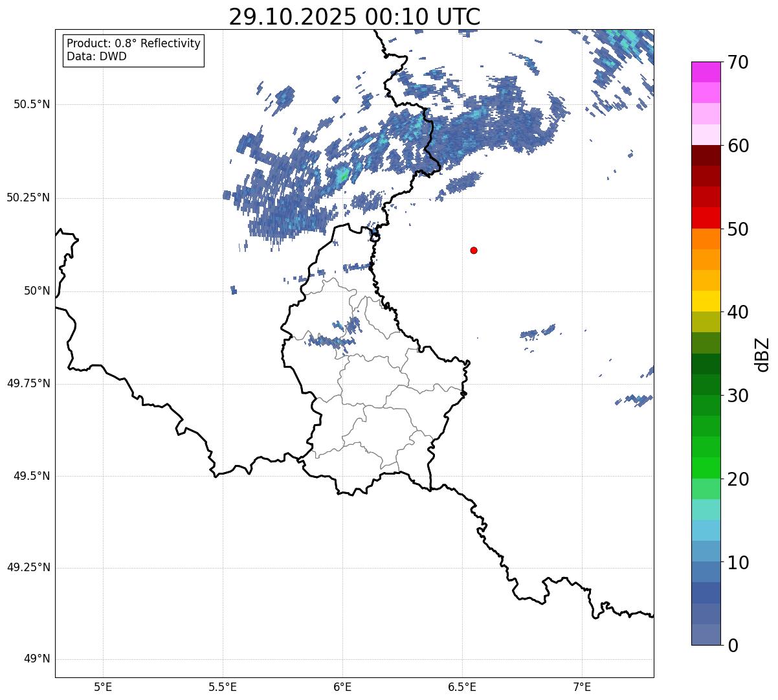Click the colorbar tick label 0

[x=731, y=646]
